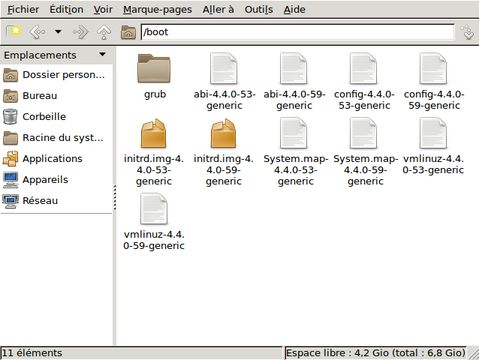
Task: Open the Aller à menu
Action: tap(218, 9)
